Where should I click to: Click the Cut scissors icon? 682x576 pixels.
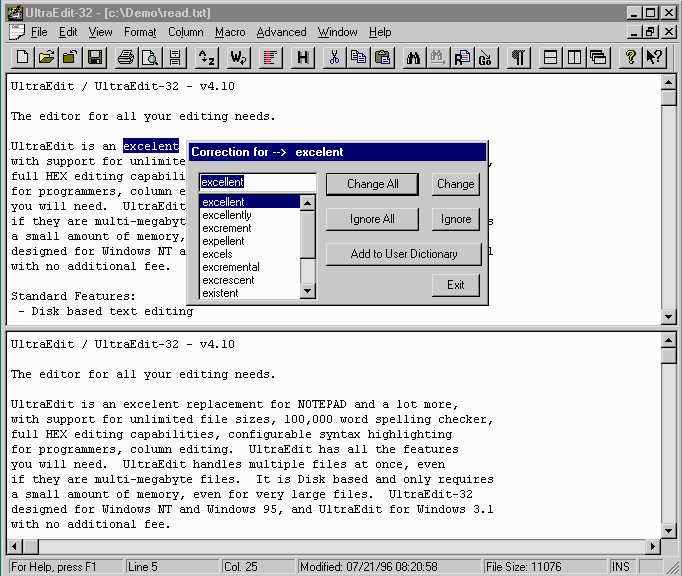click(x=334, y=57)
